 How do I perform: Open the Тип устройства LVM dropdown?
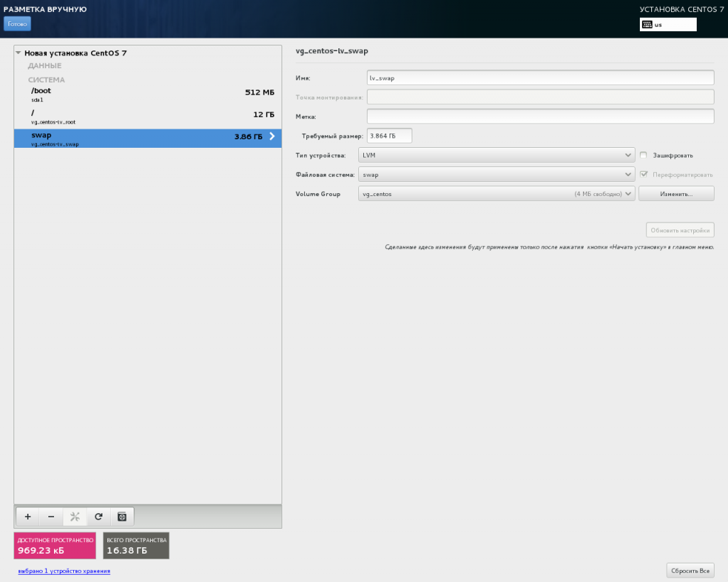(x=496, y=155)
